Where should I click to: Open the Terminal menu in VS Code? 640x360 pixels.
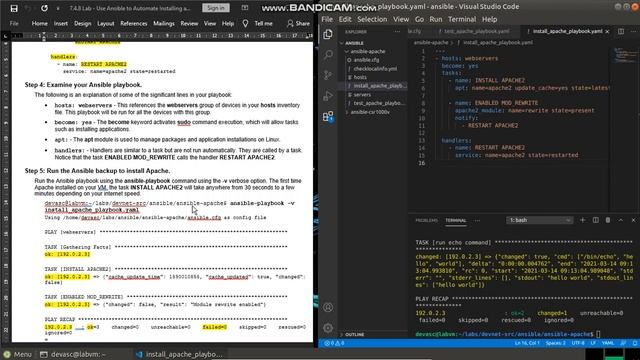tap(462, 19)
